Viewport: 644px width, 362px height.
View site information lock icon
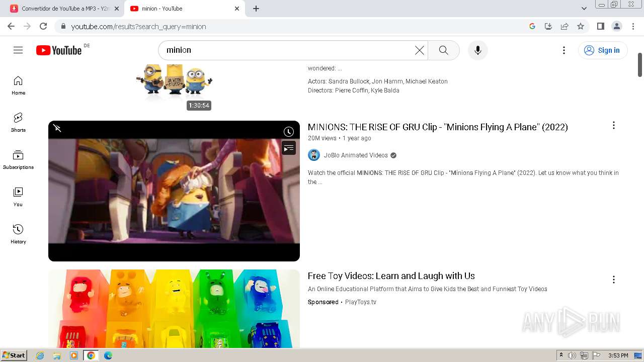tap(63, 26)
